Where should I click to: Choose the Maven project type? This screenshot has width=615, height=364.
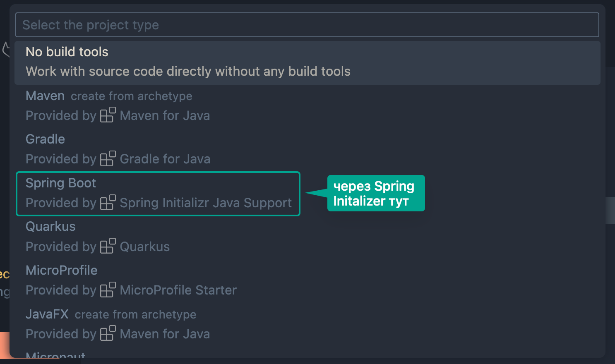point(307,106)
